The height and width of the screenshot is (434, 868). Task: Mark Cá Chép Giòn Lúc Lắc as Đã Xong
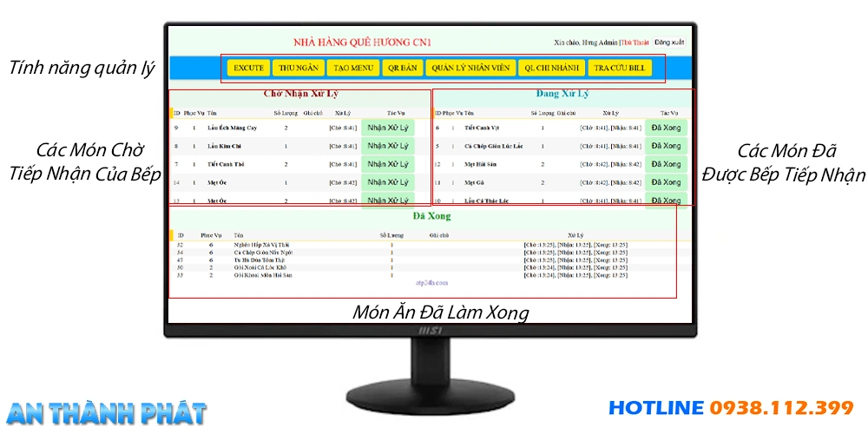click(666, 146)
